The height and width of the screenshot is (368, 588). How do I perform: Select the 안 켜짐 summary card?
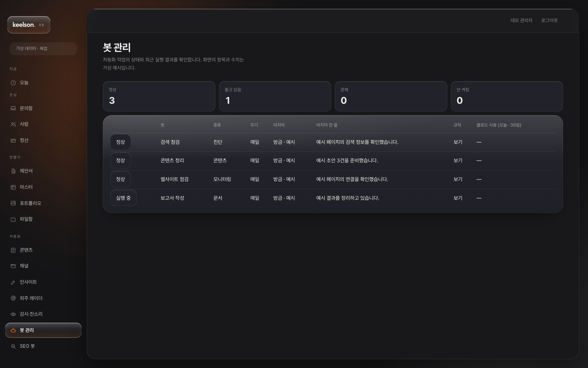(507, 96)
